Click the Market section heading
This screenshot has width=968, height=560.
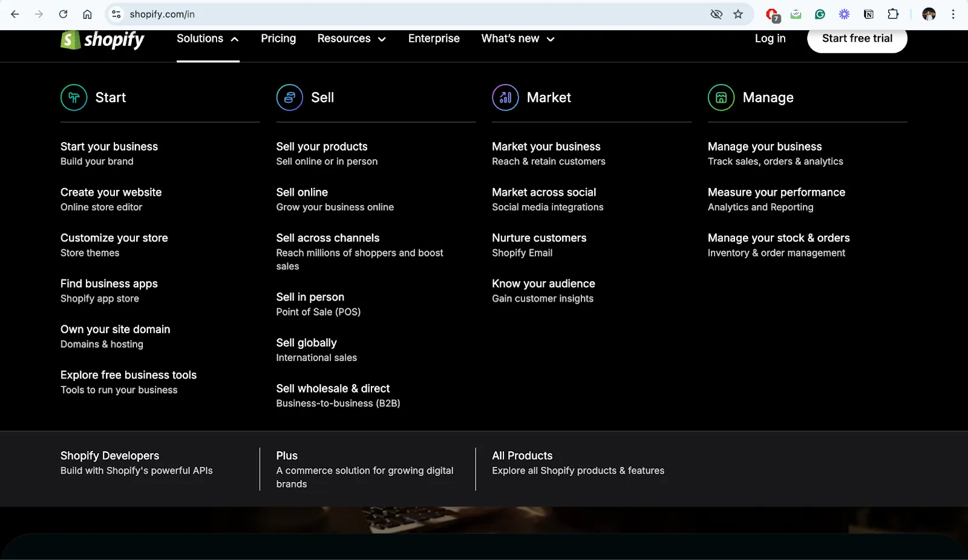pos(549,97)
